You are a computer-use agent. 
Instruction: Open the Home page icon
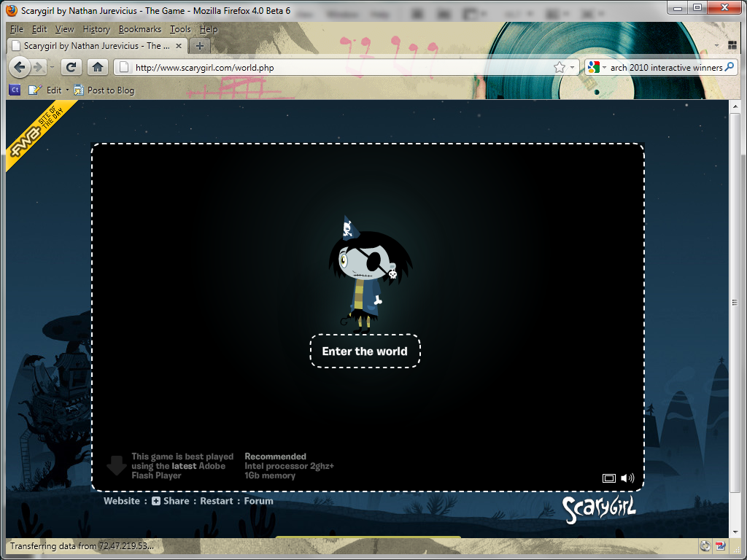pyautogui.click(x=98, y=67)
